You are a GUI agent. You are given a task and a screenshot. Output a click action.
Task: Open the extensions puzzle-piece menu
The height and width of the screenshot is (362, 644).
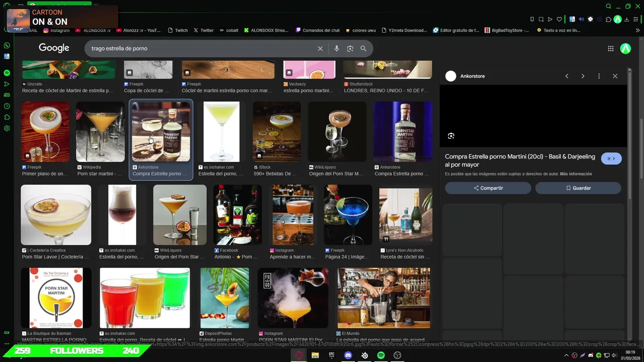(x=608, y=19)
